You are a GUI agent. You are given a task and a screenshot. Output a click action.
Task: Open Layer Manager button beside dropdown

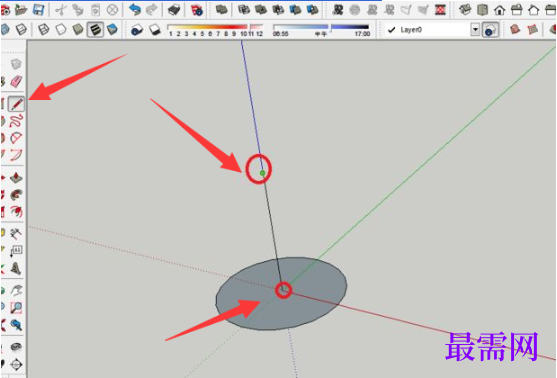tap(490, 30)
